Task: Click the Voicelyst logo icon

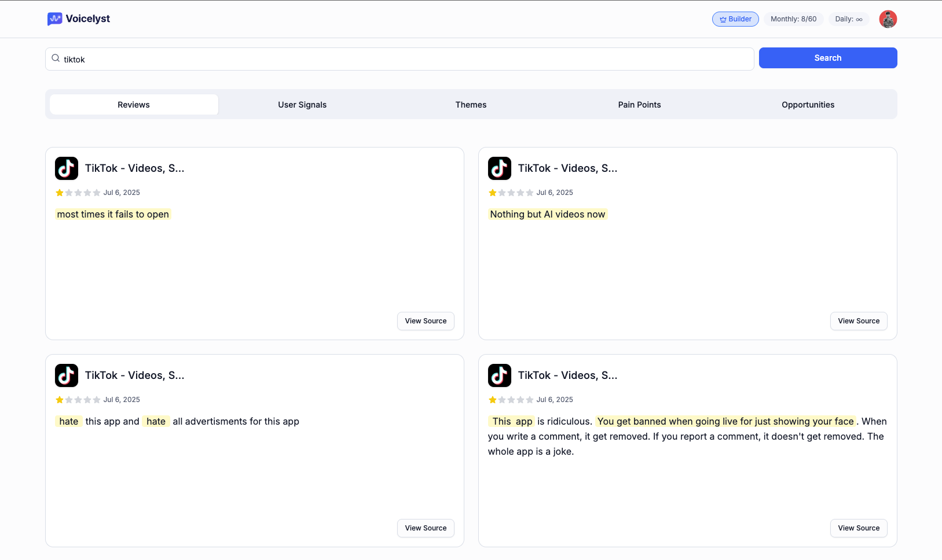Action: (x=54, y=19)
